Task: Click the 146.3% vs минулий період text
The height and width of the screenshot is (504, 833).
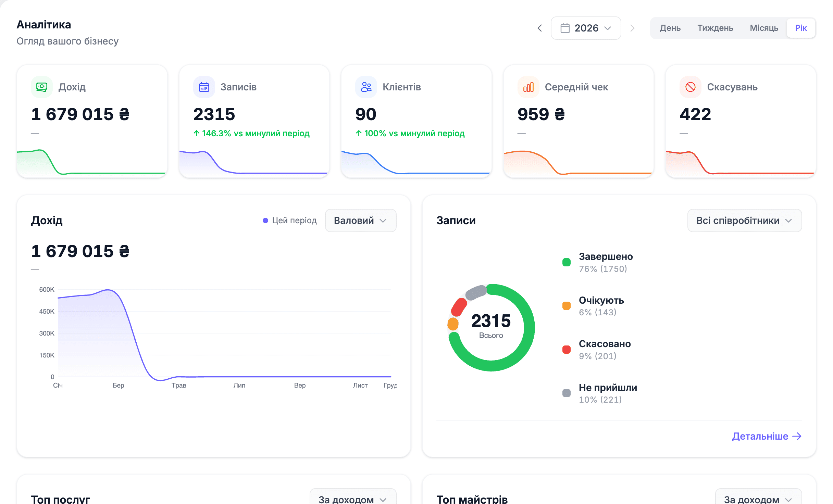Action: [251, 133]
